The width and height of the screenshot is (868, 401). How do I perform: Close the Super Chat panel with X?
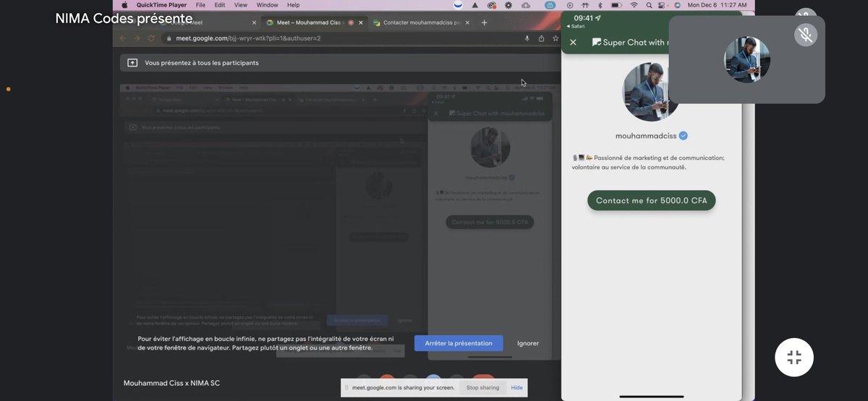tap(573, 43)
